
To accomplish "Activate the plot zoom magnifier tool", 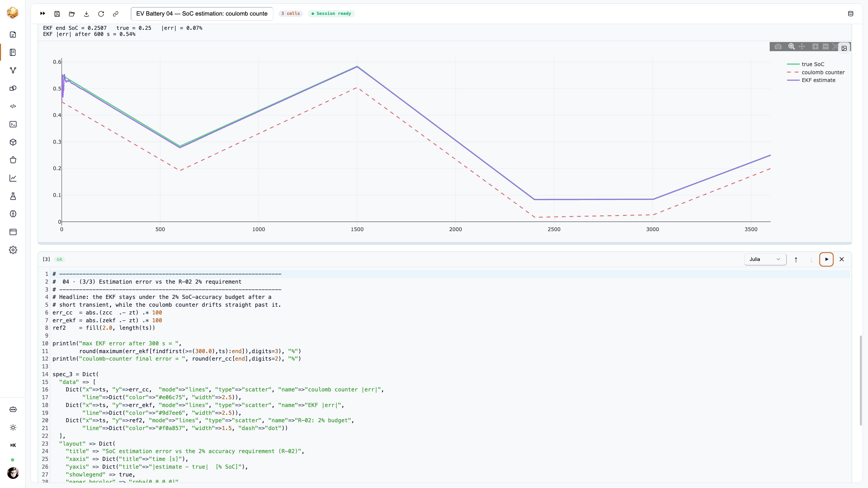I will click(791, 47).
